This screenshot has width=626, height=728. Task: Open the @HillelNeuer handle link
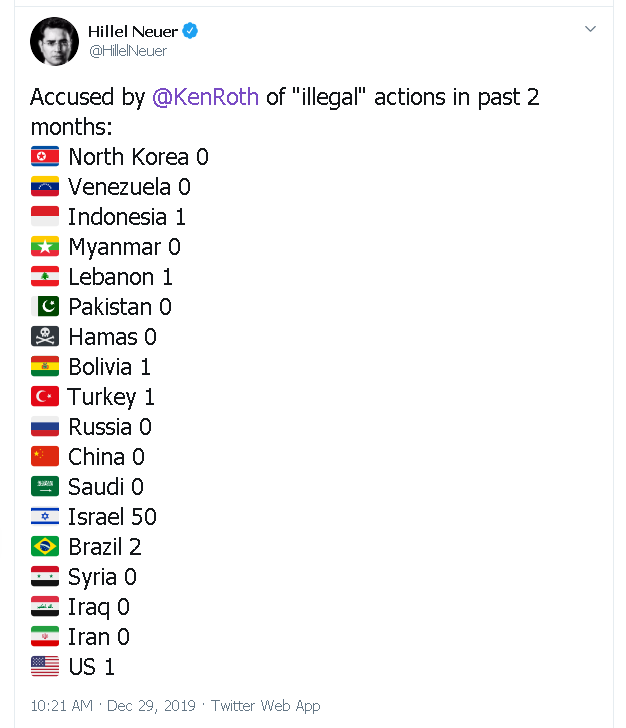[128, 51]
